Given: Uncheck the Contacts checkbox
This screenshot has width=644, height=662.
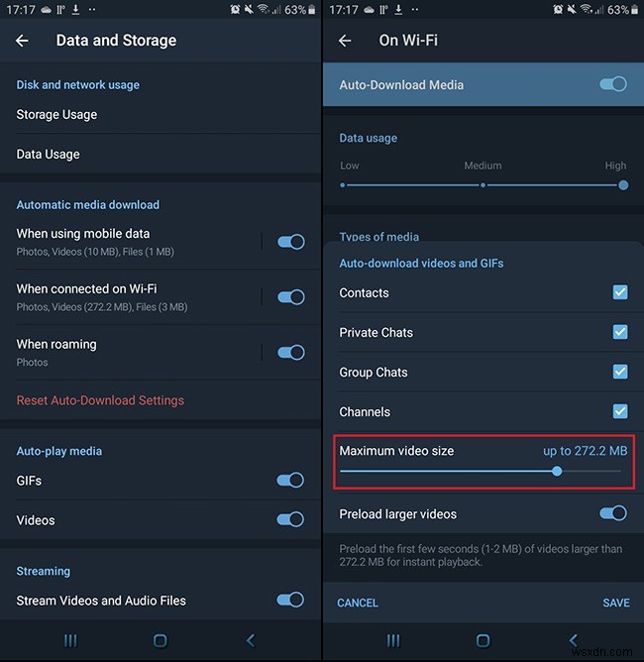Looking at the screenshot, I should tap(620, 292).
